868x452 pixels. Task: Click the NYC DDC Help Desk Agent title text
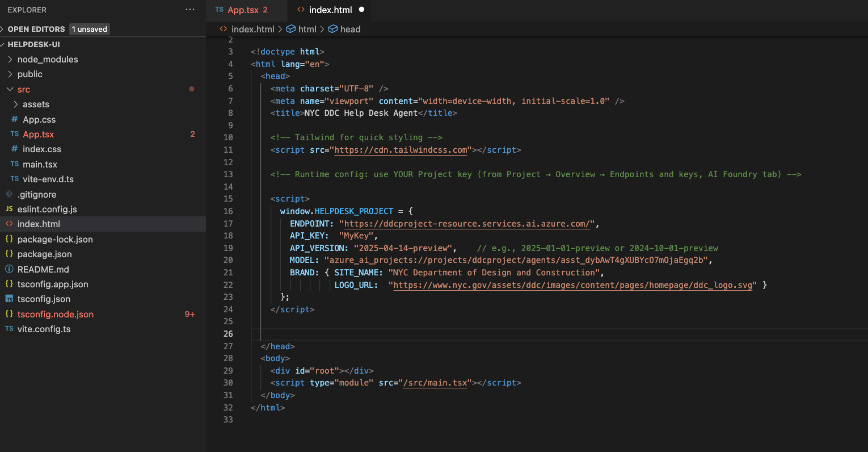(361, 113)
